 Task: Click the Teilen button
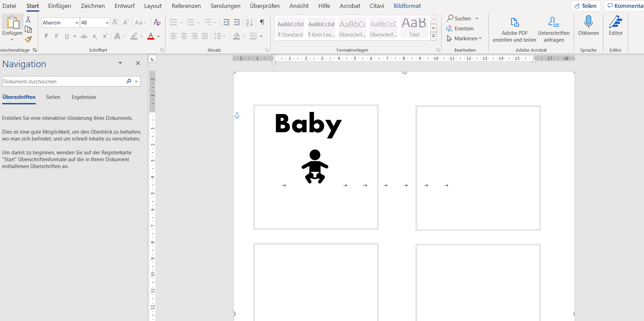click(x=586, y=6)
